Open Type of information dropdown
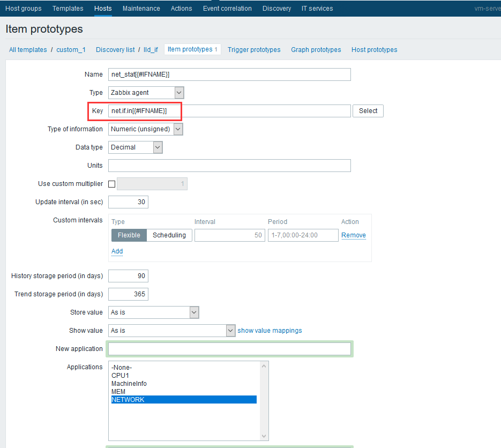Viewport: 501px width, 448px height. click(145, 129)
